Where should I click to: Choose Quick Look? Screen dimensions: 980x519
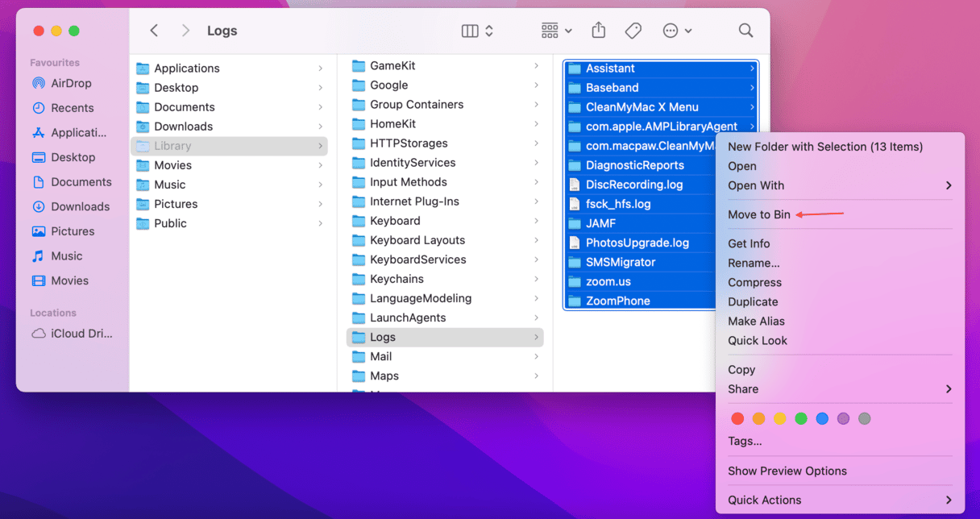[x=840, y=340]
